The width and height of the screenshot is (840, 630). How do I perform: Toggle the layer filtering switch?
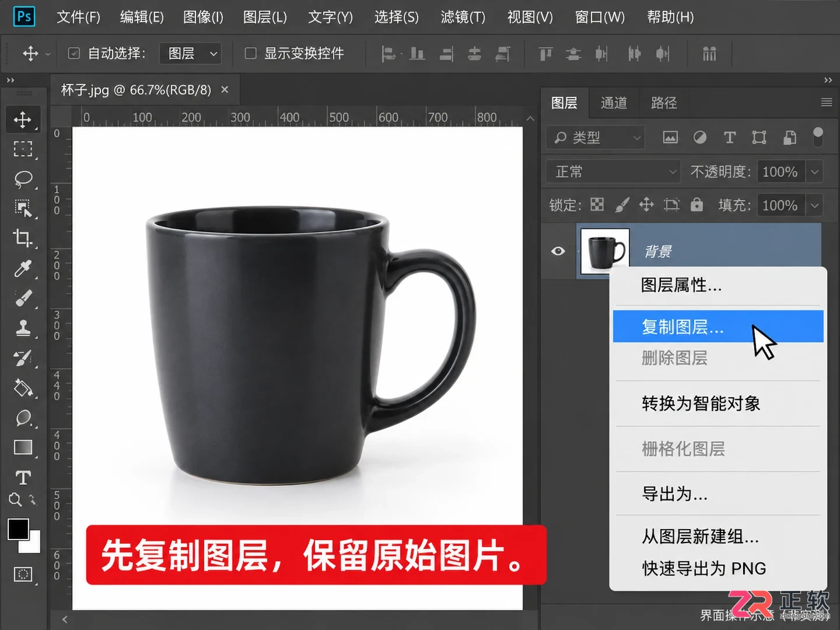[818, 137]
